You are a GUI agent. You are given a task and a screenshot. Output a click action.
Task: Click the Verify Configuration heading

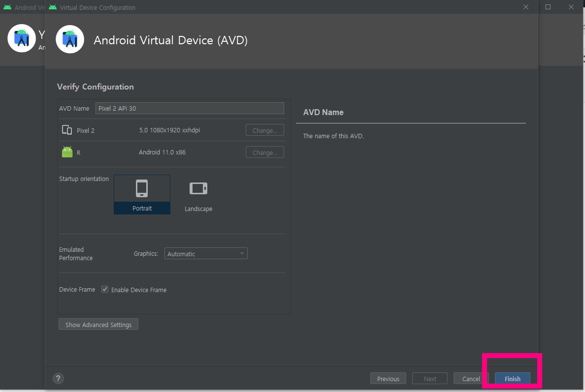pos(96,87)
